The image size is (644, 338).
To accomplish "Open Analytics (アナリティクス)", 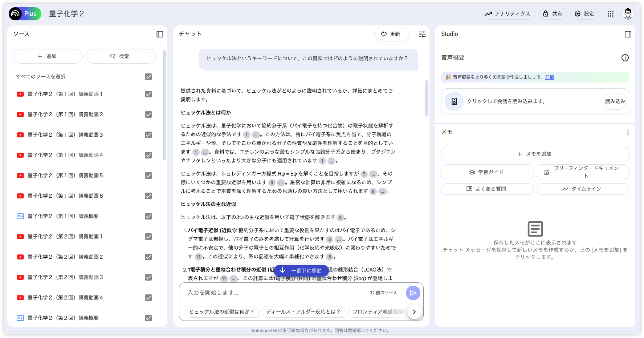I will coord(508,14).
